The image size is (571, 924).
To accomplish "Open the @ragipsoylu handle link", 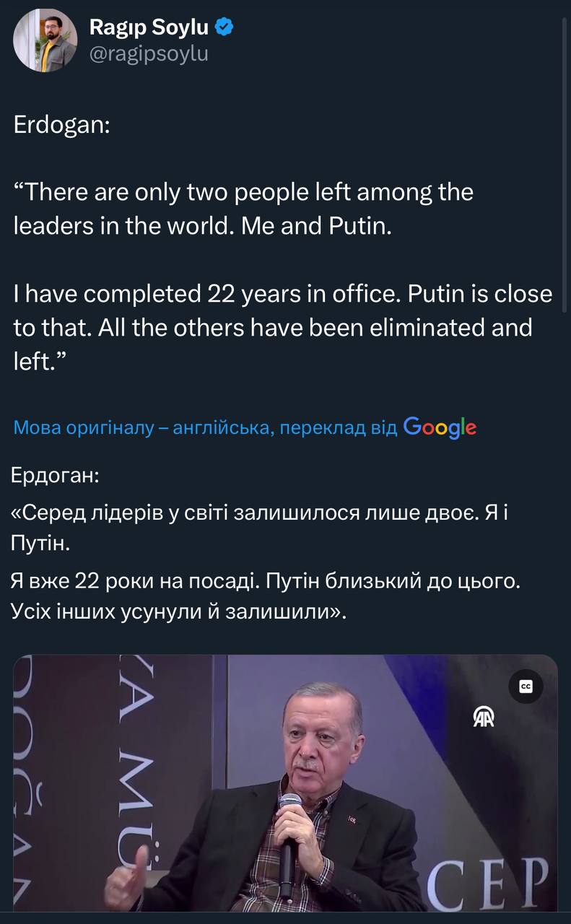I will click(149, 54).
